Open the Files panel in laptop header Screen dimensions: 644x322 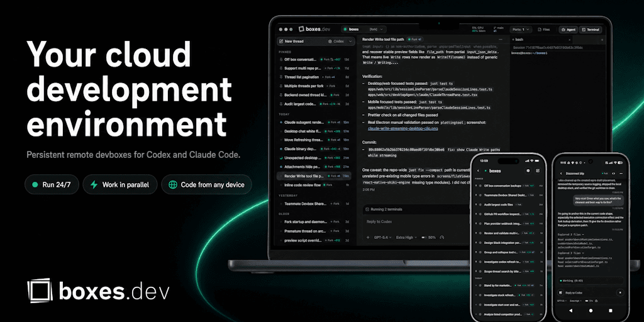click(x=544, y=30)
